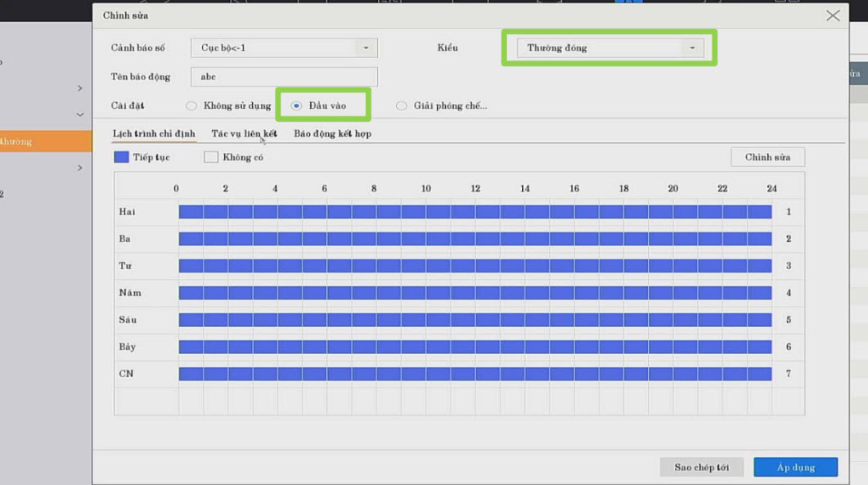This screenshot has width=868, height=485.
Task: Switch to the Lịch trình chỉ định tab
Action: (x=154, y=133)
